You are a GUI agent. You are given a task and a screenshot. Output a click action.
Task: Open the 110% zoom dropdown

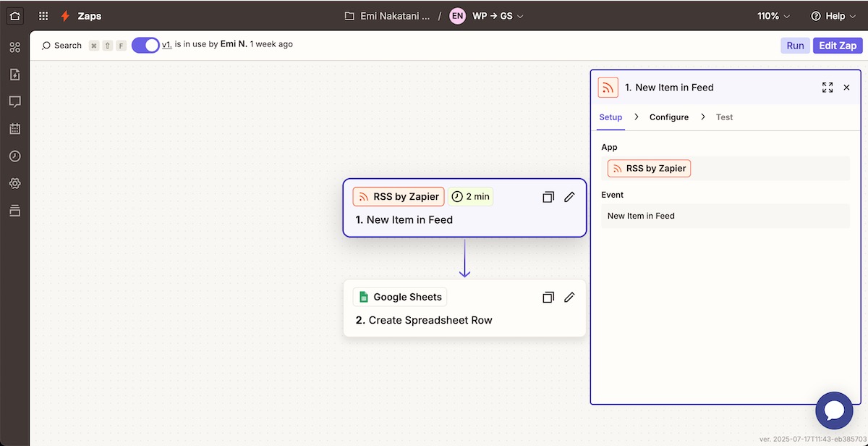(x=773, y=16)
